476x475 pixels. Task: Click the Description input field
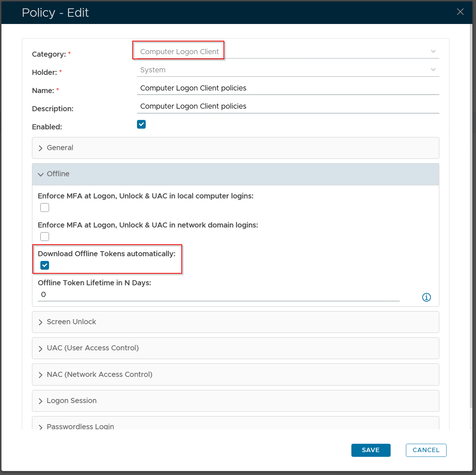[288, 106]
